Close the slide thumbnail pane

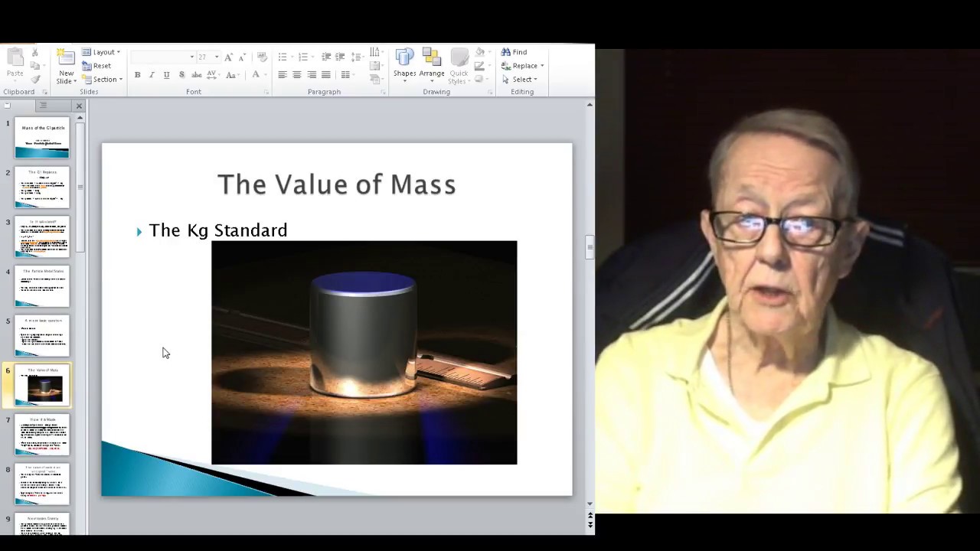pos(78,106)
